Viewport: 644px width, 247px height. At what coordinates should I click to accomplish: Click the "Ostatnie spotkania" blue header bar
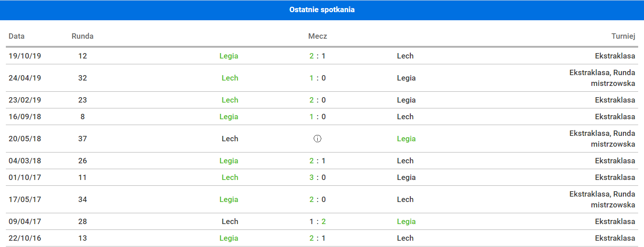pos(322,10)
